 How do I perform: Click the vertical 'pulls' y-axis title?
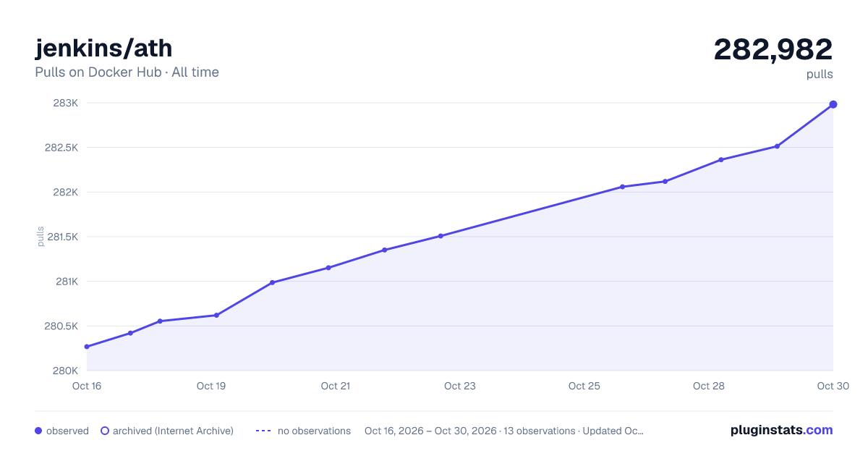[x=41, y=237]
